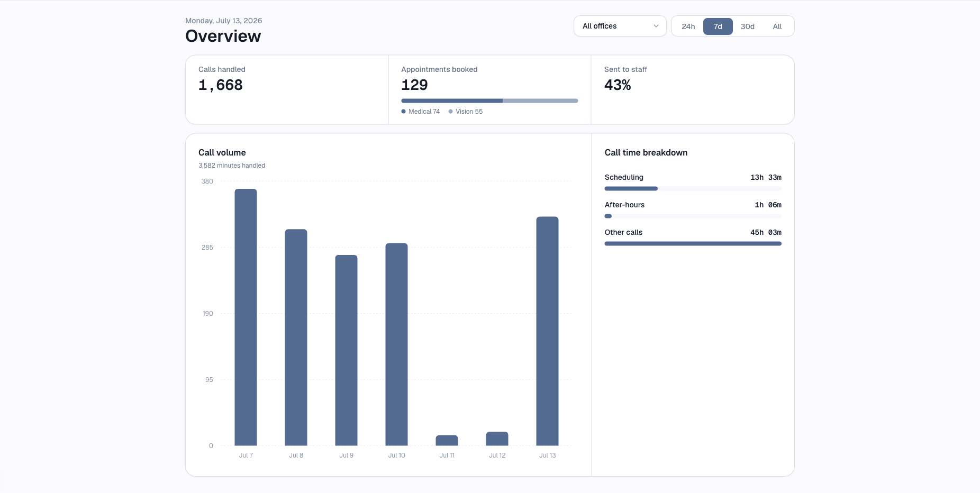This screenshot has width=980, height=493.
Task: Click the Jul 13 call volume bar
Action: 547,331
